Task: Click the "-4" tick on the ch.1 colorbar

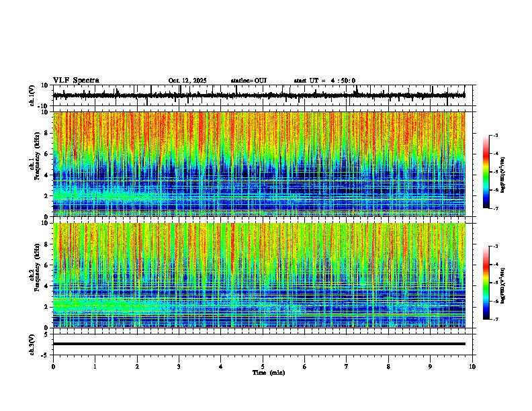Action: pyautogui.click(x=495, y=154)
